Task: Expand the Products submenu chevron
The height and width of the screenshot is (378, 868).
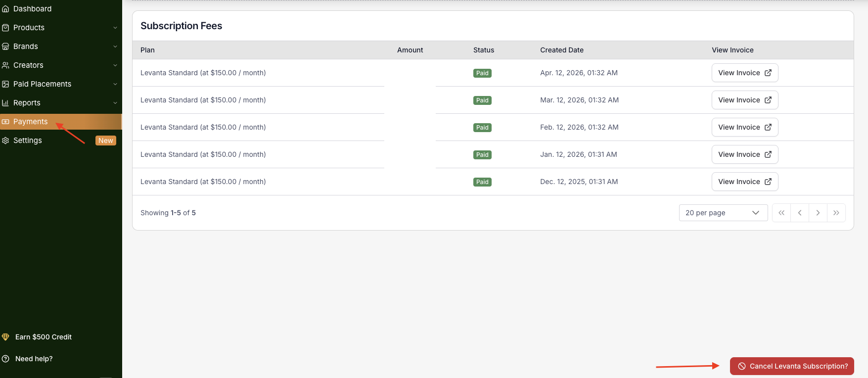Action: click(x=115, y=28)
